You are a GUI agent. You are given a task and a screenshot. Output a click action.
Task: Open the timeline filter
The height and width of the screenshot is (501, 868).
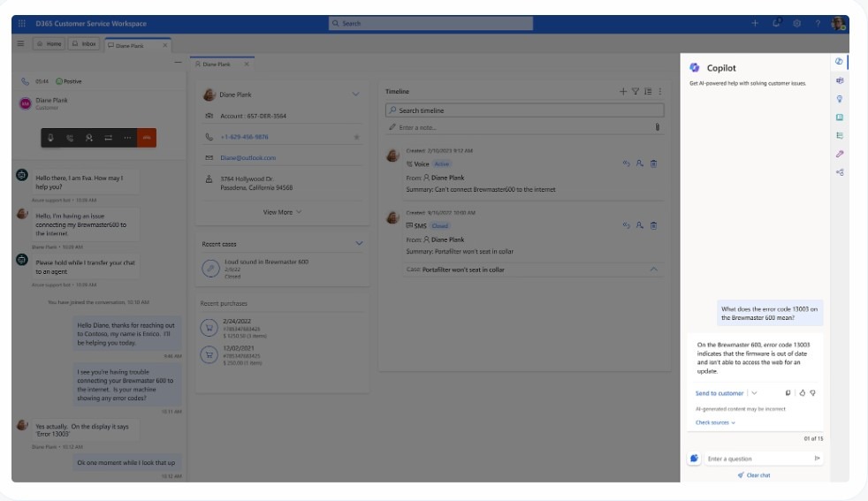coord(636,91)
